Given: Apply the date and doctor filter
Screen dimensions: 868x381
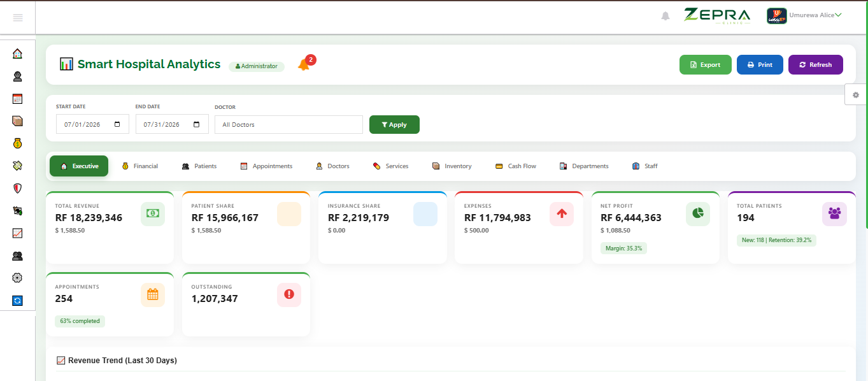Looking at the screenshot, I should tap(394, 124).
